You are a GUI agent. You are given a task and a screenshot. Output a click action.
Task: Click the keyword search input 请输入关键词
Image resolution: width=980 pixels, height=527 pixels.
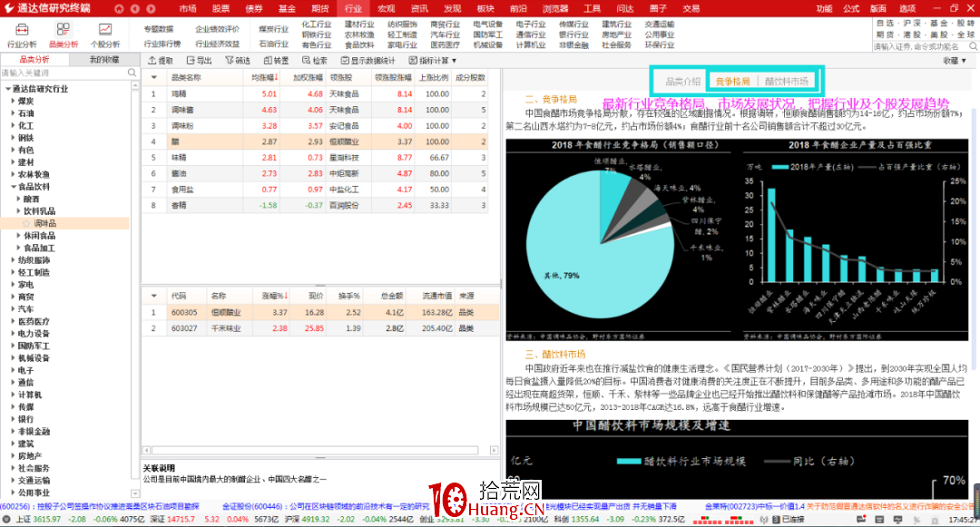point(64,73)
